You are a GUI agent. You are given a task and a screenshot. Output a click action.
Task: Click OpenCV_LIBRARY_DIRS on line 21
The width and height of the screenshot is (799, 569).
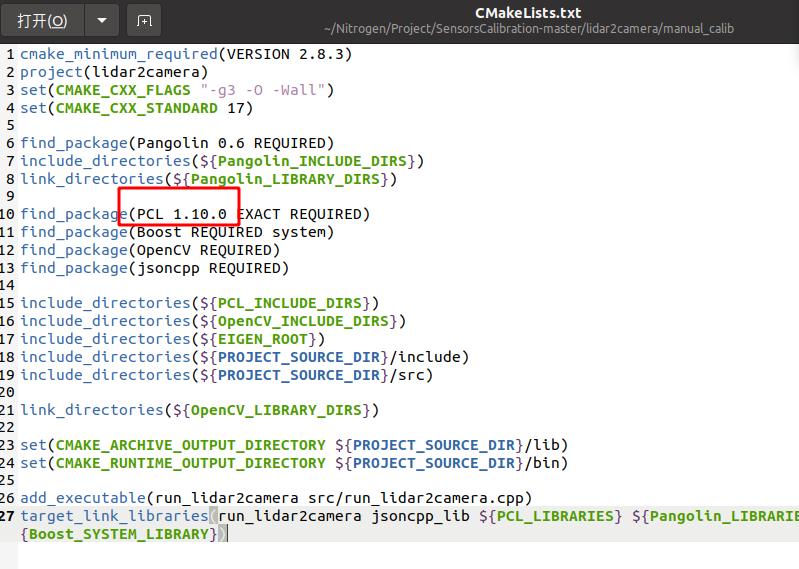(276, 410)
